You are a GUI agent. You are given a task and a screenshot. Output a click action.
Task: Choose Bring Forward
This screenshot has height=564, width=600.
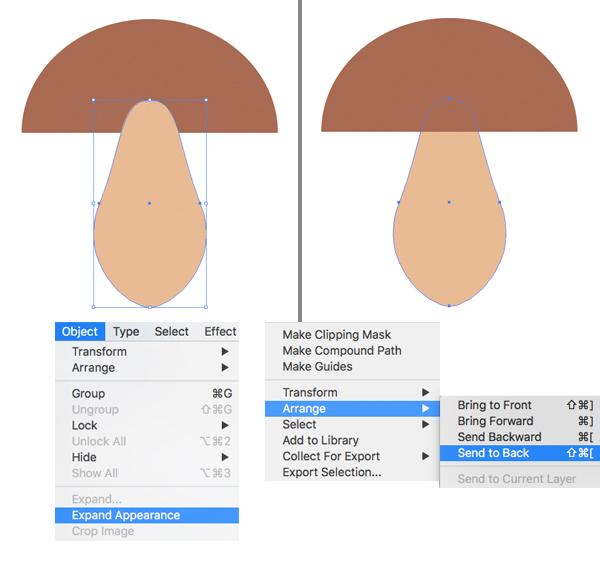[495, 421]
